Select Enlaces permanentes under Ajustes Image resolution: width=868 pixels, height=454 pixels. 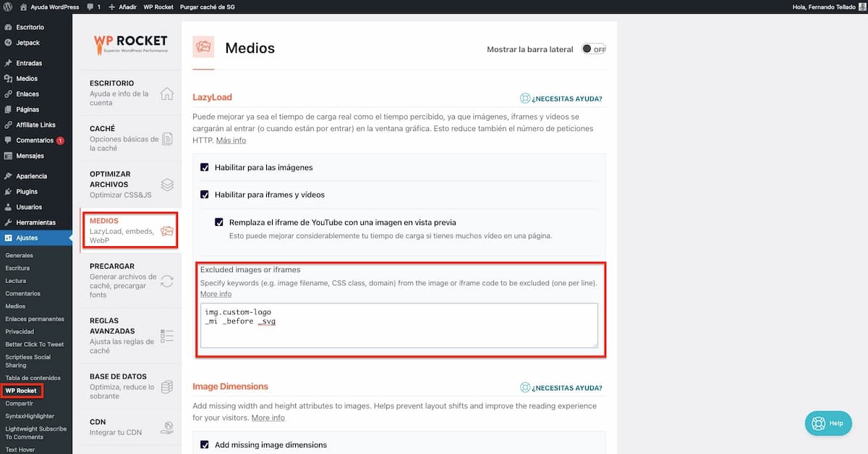point(35,319)
